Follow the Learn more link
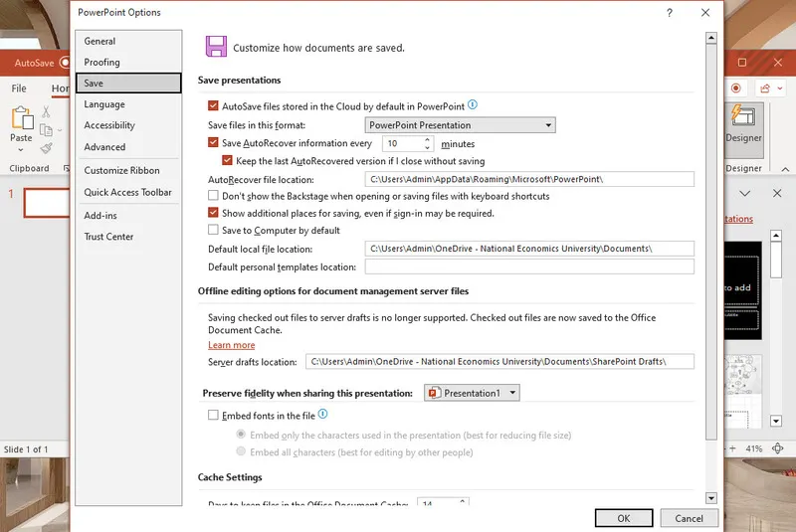Screen dimensions: 796x532 [x=231, y=345]
